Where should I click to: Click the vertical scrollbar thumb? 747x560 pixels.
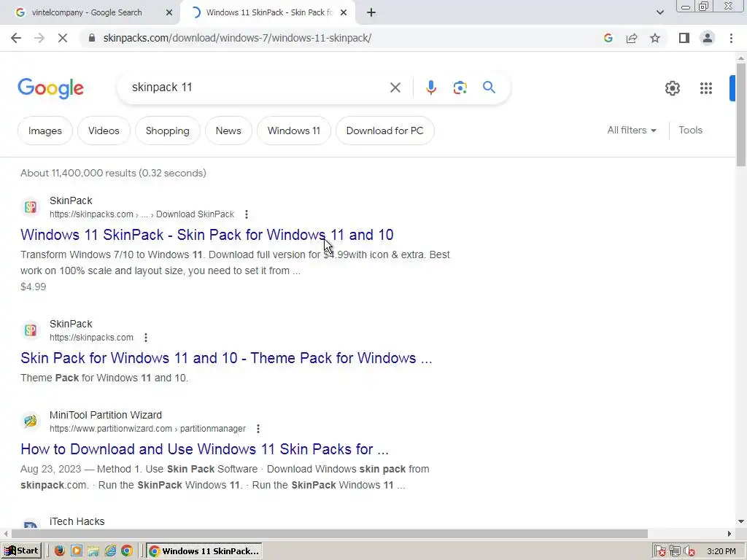point(741,114)
